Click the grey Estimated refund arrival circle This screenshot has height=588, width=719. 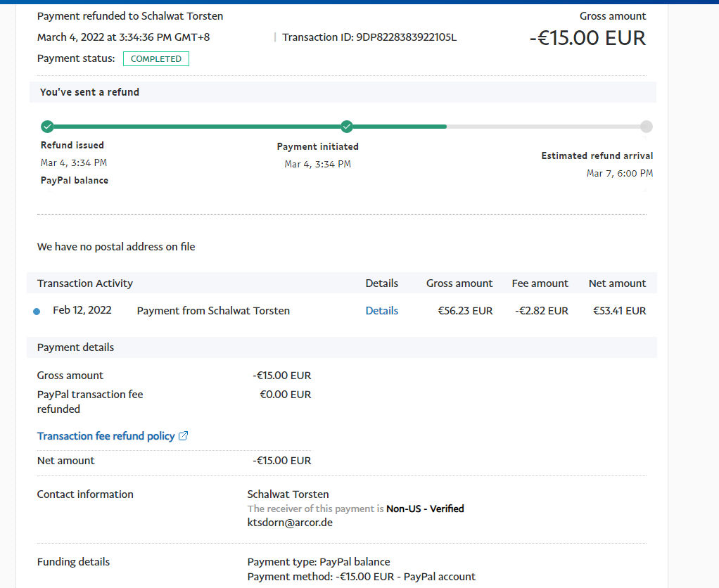(x=646, y=127)
